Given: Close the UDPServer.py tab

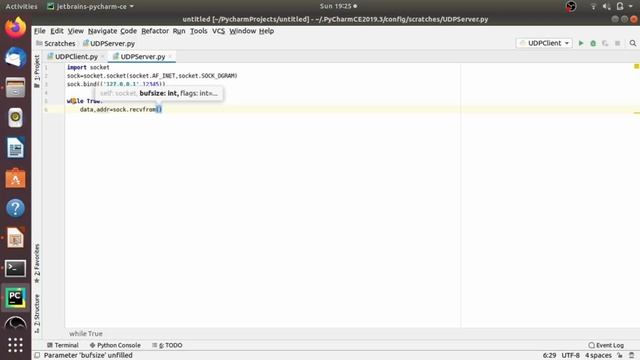Looking at the screenshot, I should click(x=170, y=57).
